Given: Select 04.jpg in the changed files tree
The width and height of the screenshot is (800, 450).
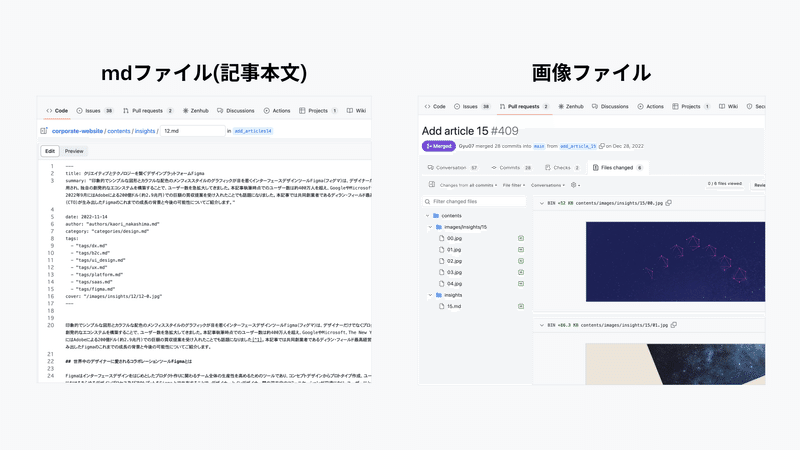Looking at the screenshot, I should [x=454, y=284].
